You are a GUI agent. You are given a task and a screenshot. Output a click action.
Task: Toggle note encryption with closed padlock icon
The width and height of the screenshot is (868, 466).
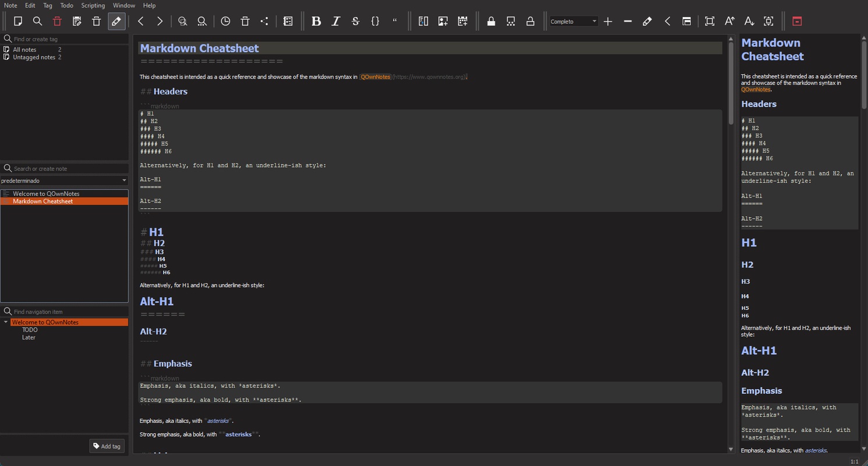pos(491,22)
